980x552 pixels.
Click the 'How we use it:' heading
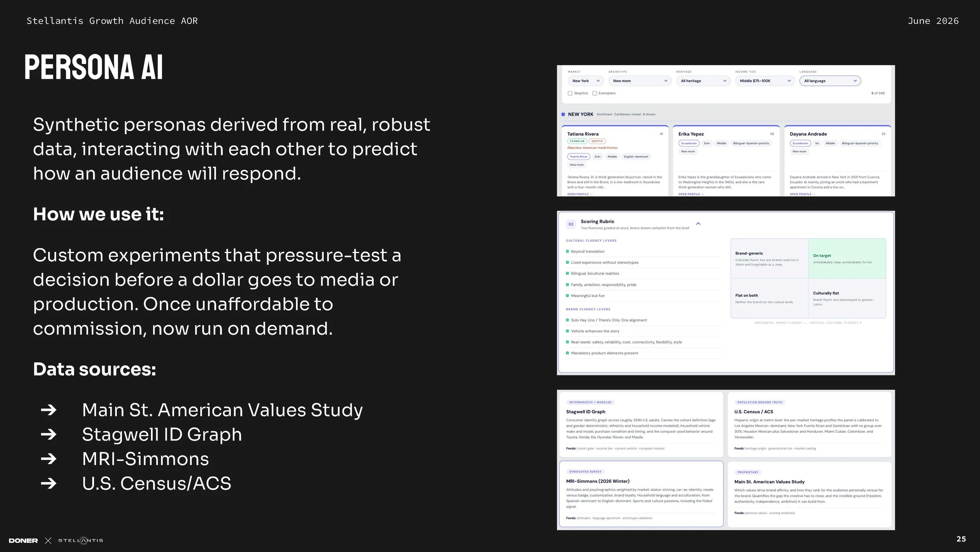point(98,215)
